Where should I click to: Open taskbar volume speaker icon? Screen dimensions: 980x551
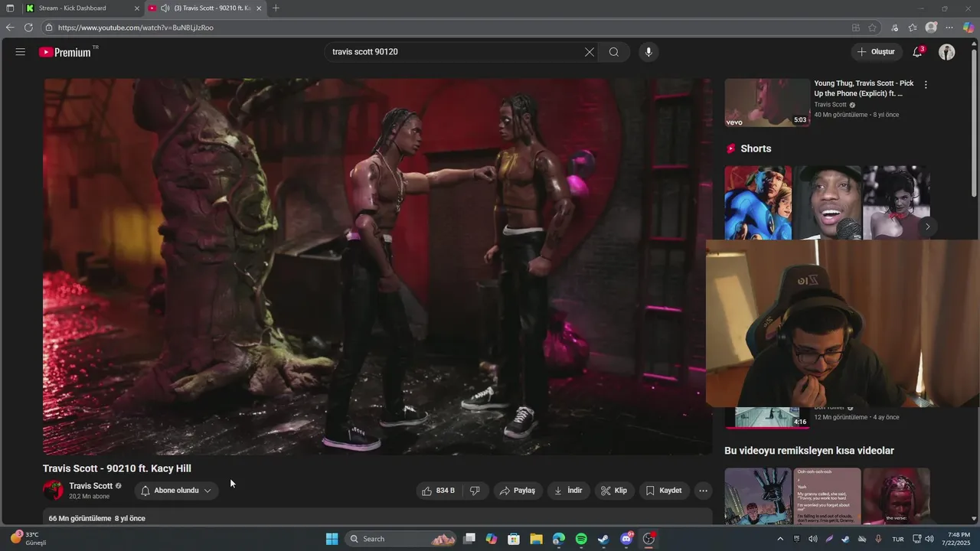(x=929, y=539)
